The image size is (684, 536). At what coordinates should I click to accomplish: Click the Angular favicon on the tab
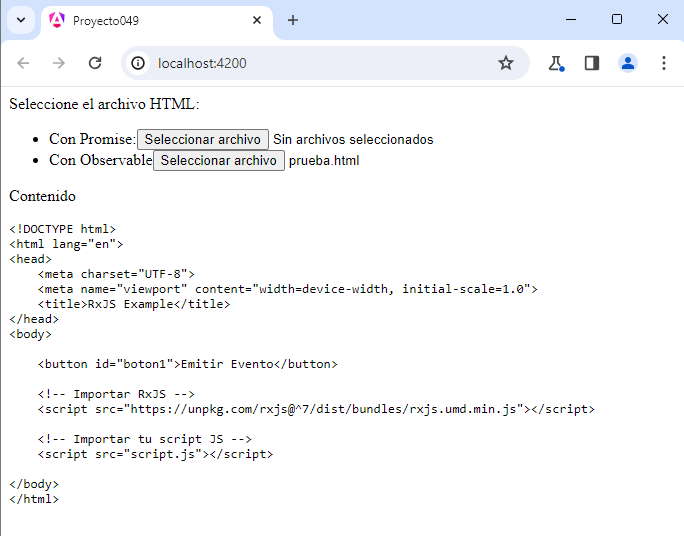coord(57,20)
